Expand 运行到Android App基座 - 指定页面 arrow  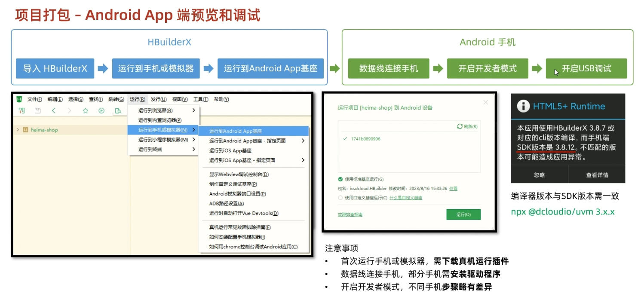[x=303, y=141]
